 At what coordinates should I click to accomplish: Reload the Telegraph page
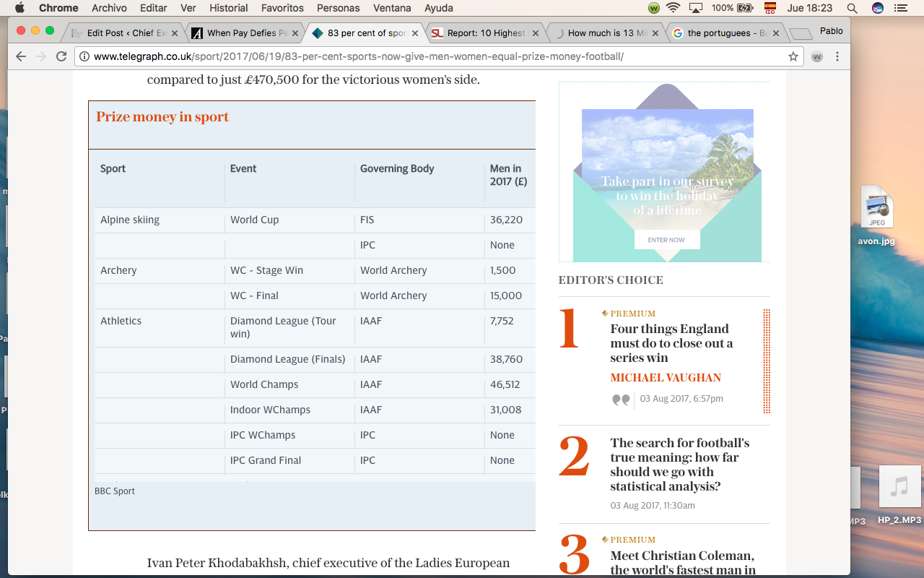click(x=61, y=56)
